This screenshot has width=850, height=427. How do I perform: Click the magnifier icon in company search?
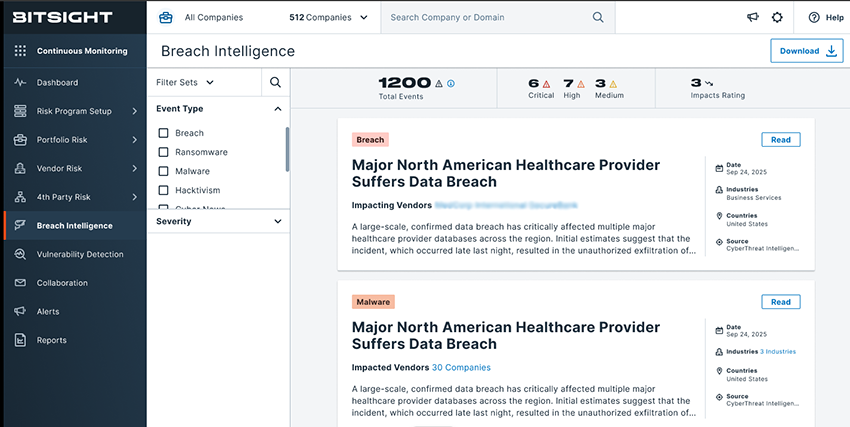[x=598, y=17]
